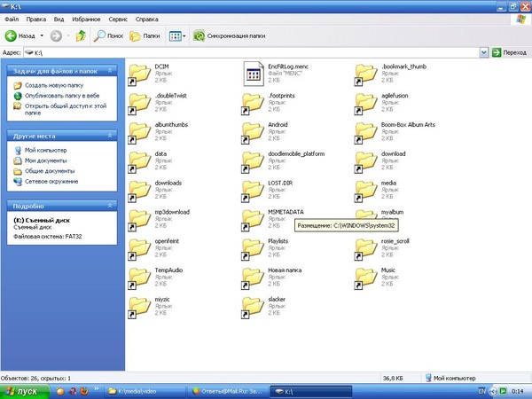Open the Файл menu

coord(12,18)
